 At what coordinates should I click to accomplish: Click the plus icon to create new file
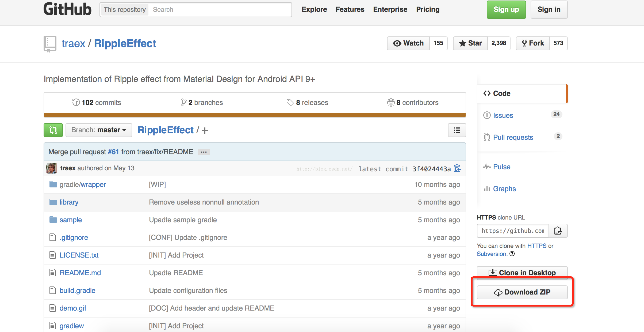pyautogui.click(x=205, y=131)
